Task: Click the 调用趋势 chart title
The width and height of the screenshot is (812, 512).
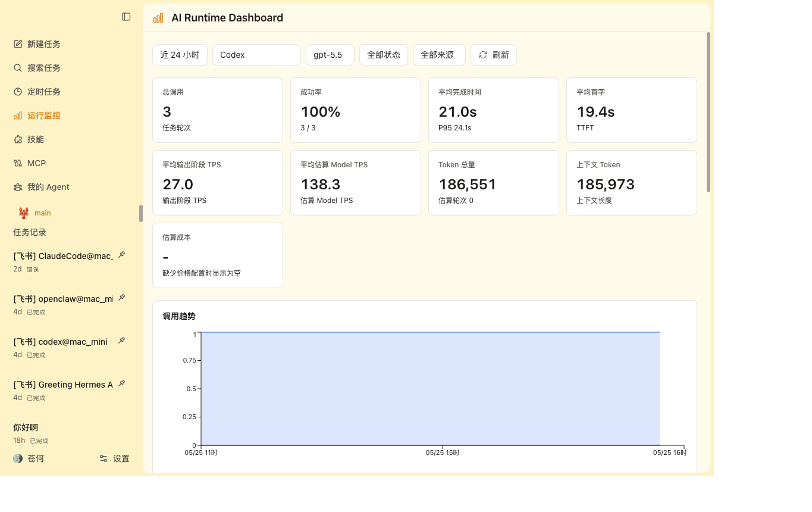Action: [x=179, y=316]
